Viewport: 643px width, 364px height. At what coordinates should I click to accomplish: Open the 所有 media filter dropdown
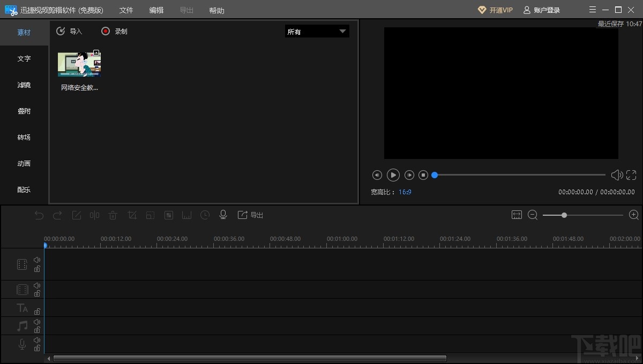click(x=317, y=32)
